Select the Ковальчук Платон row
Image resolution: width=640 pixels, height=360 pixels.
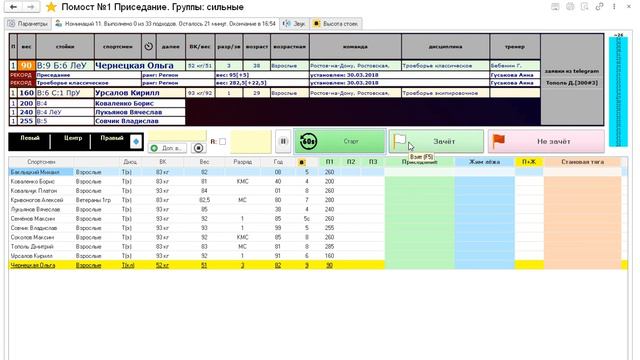318,191
